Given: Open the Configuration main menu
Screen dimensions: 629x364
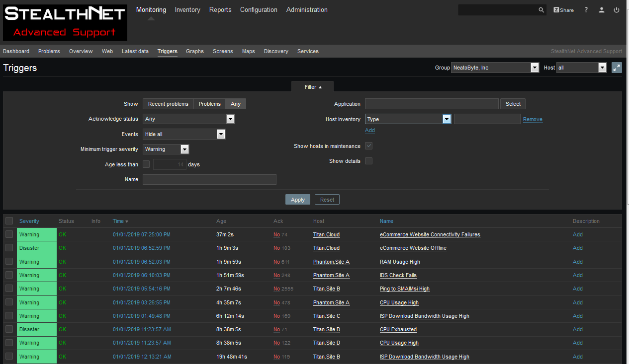Looking at the screenshot, I should [x=259, y=10].
